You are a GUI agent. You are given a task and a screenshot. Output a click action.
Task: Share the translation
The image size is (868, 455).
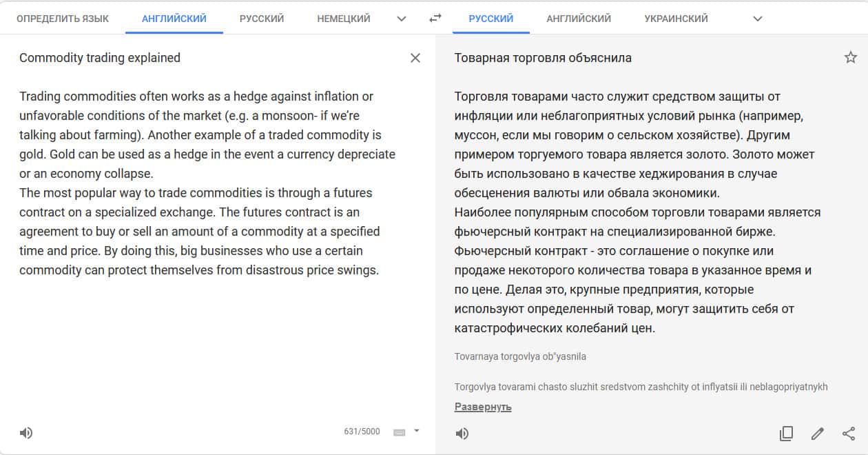click(x=849, y=434)
